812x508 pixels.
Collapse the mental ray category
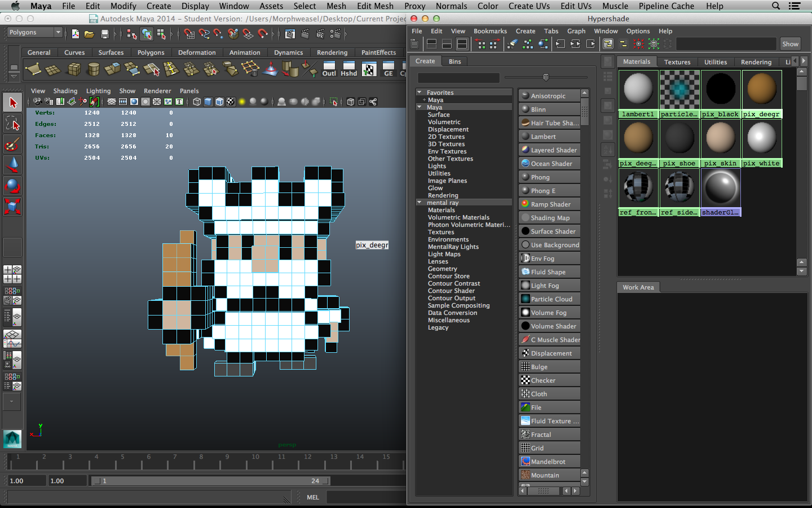(x=420, y=202)
